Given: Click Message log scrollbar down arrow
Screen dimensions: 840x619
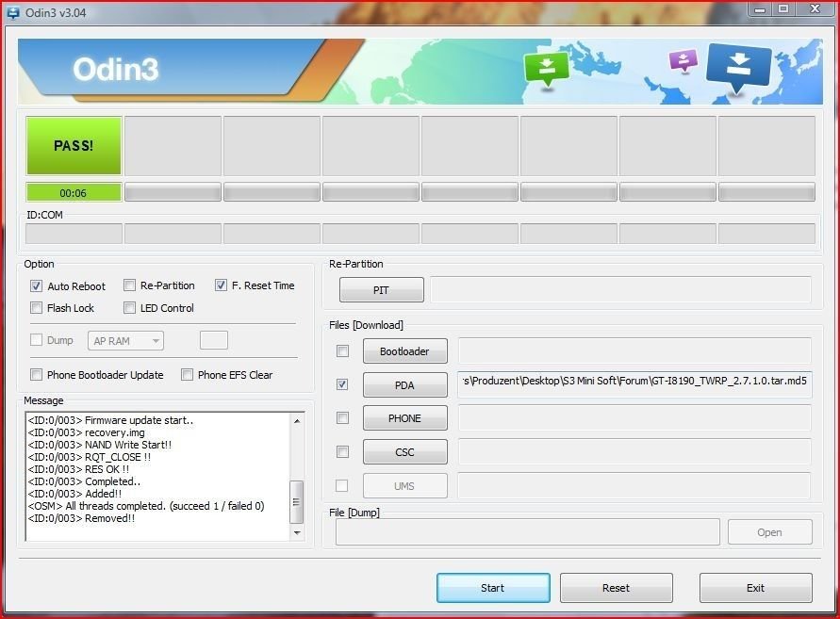Looking at the screenshot, I should click(x=297, y=532).
